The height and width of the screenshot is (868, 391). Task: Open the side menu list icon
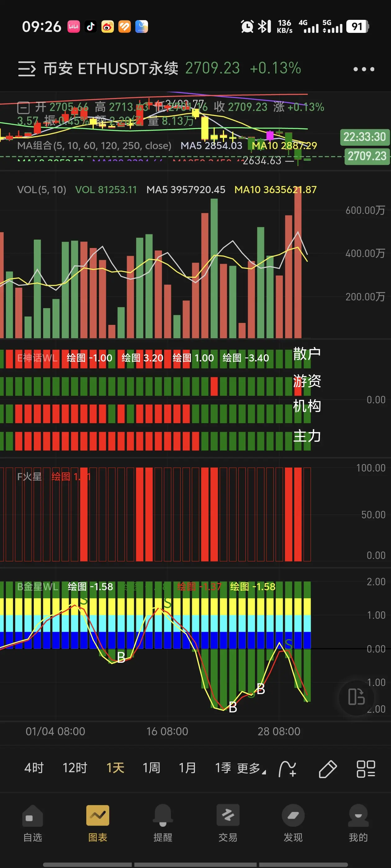coord(27,69)
